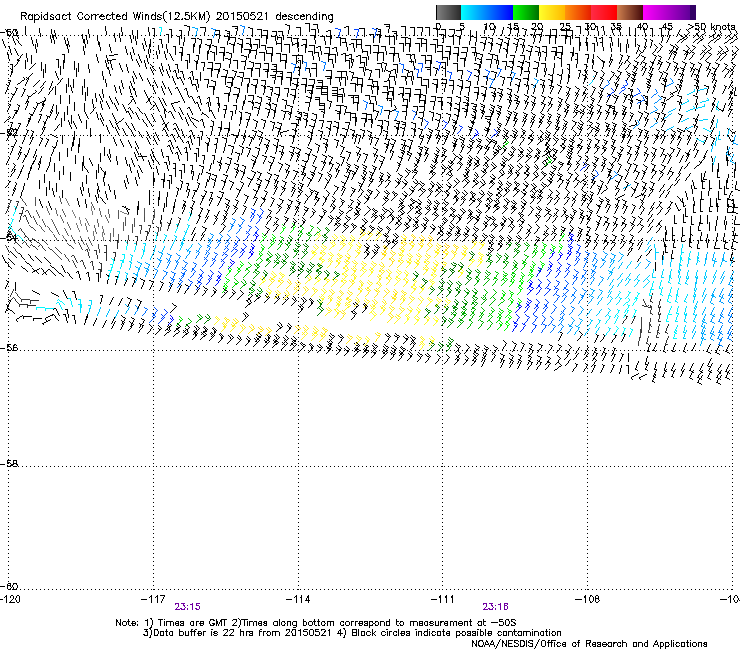The image size is (740, 650).
Task: Click the '-58' latitude axis label
Action: point(9,464)
